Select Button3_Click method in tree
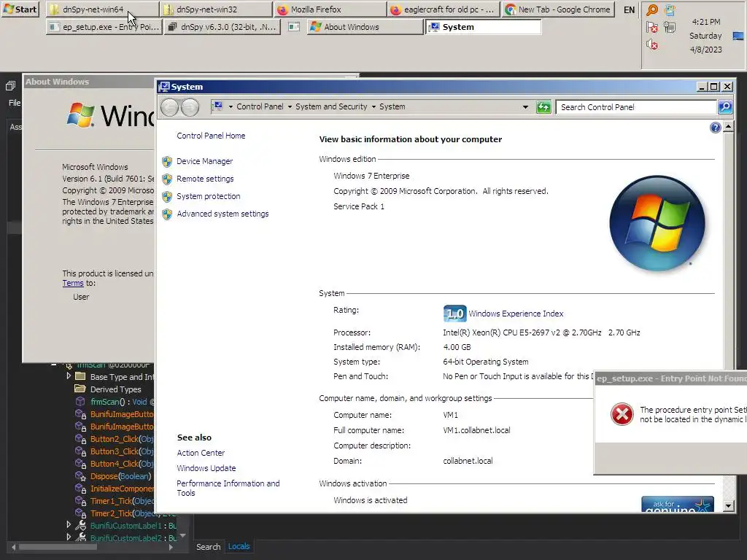The width and height of the screenshot is (747, 560). click(x=122, y=451)
